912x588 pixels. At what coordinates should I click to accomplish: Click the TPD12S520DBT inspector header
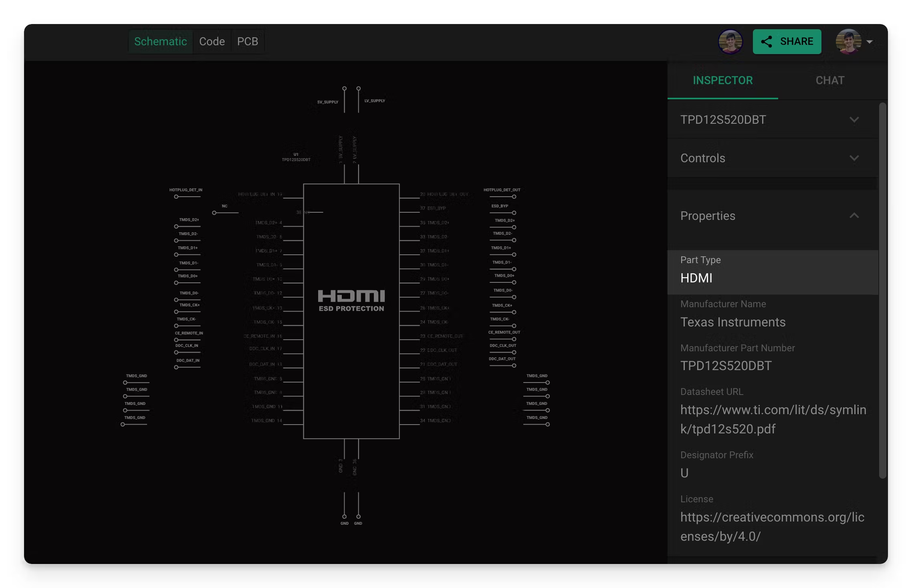773,120
